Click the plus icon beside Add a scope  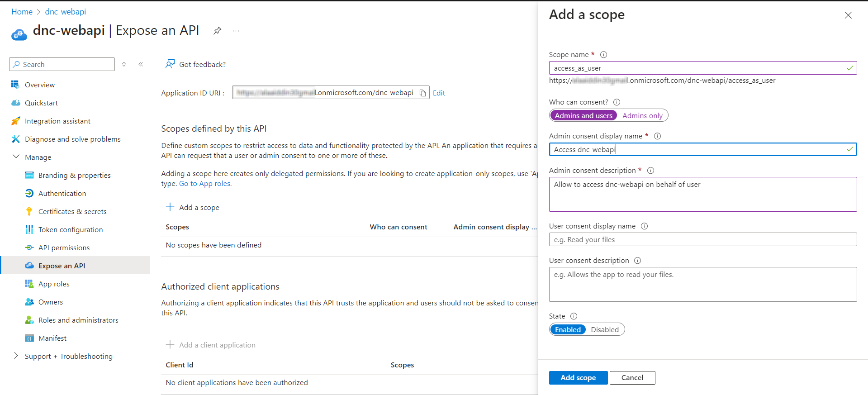[x=170, y=207]
